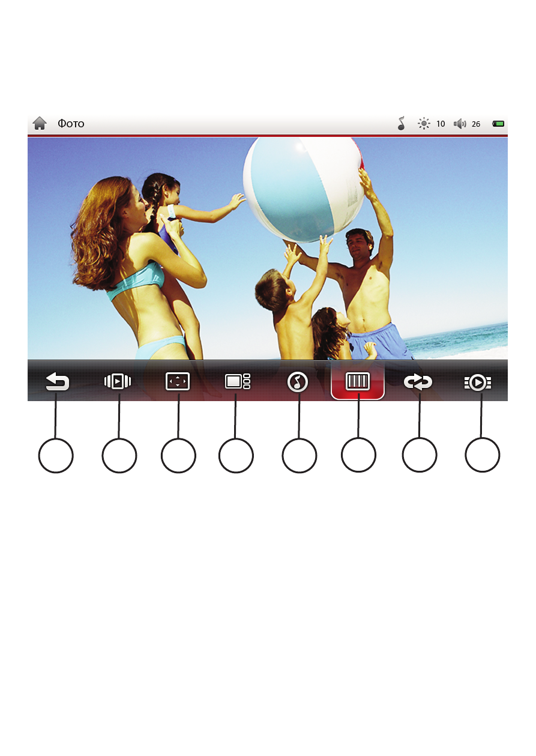Tap the music note status icon
This screenshot has height=756, width=536.
pos(402,124)
